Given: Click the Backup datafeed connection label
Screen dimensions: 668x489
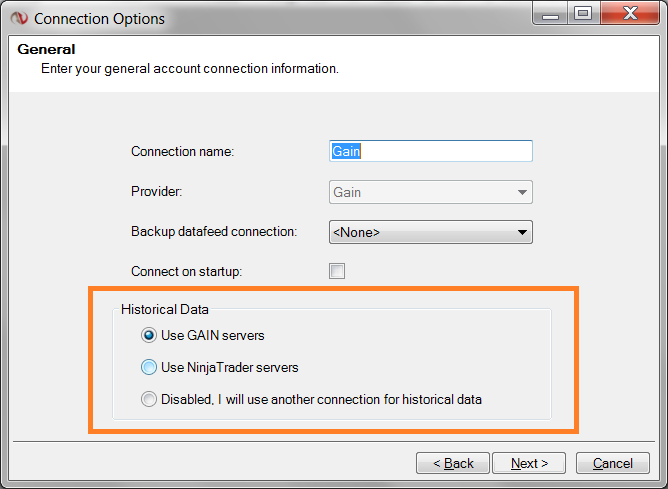Looking at the screenshot, I should 214,232.
